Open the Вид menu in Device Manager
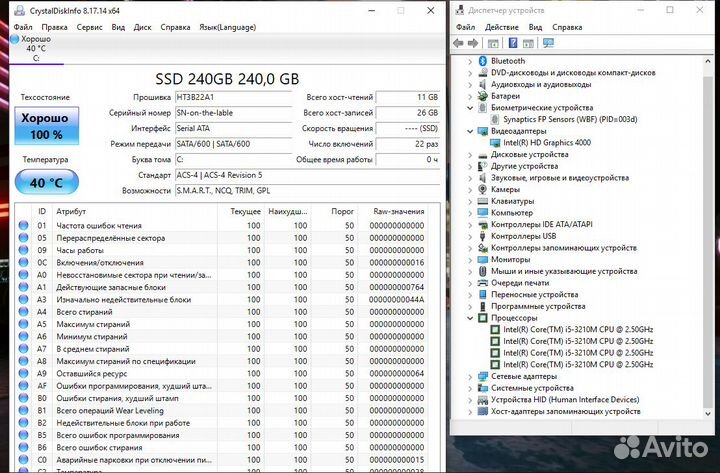Viewport: 720px width, 473px height. tap(535, 27)
